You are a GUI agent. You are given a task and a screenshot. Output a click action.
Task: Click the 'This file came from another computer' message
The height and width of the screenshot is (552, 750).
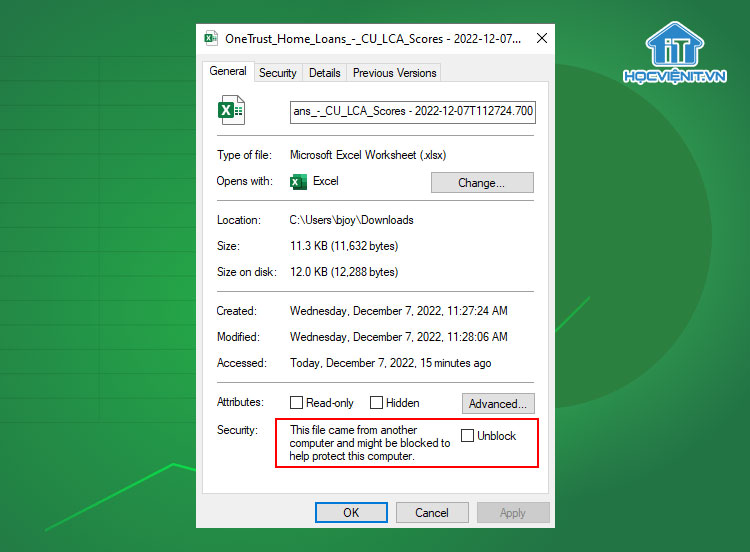point(370,443)
